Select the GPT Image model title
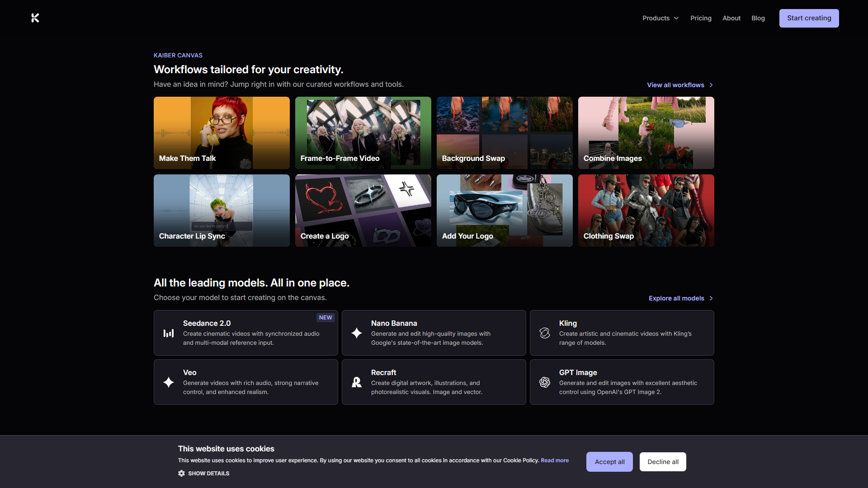The image size is (868, 488). [x=578, y=372]
